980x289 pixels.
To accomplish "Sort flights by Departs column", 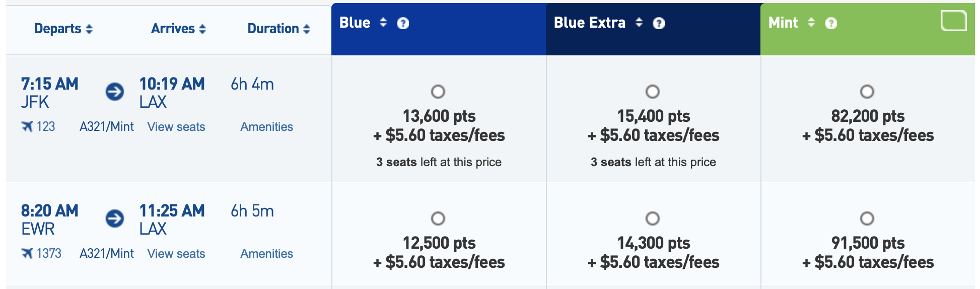I will pyautogui.click(x=63, y=29).
